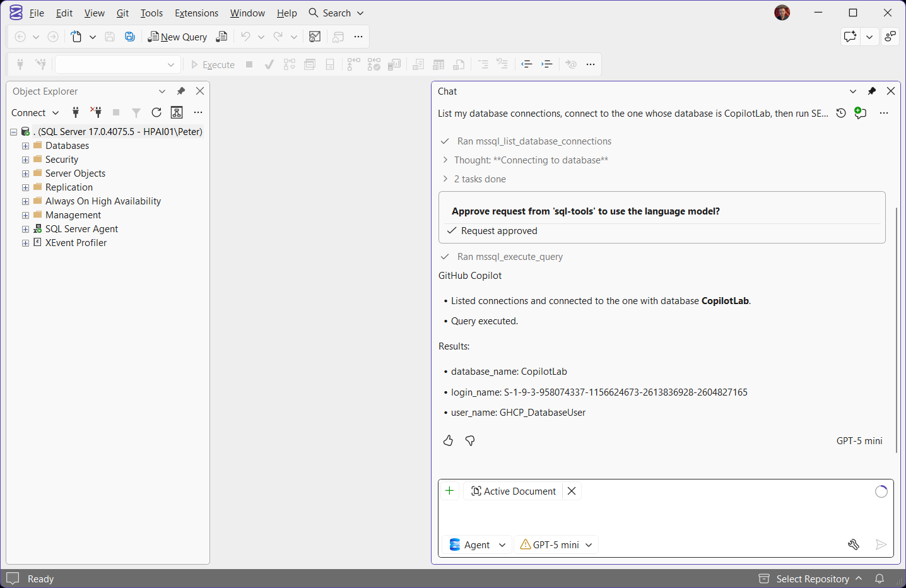Click the Search box in the title bar
This screenshot has width=906, height=588.
click(x=336, y=13)
